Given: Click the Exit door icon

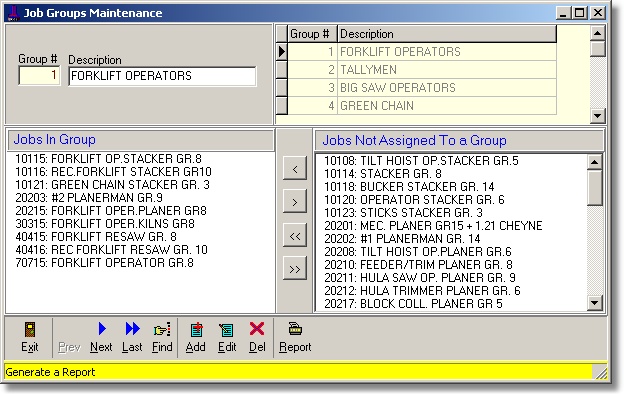Looking at the screenshot, I should pos(30,330).
